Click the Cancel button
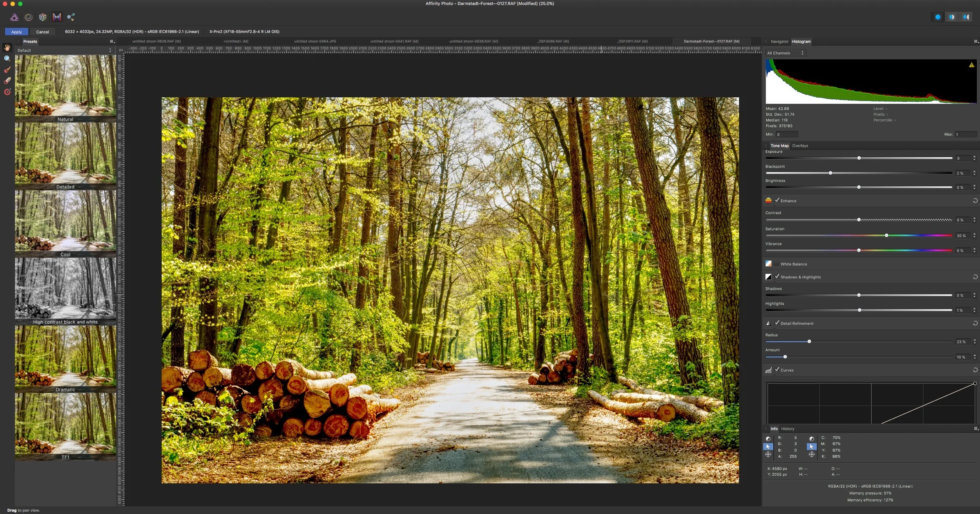This screenshot has width=980, height=514. pyautogui.click(x=42, y=31)
